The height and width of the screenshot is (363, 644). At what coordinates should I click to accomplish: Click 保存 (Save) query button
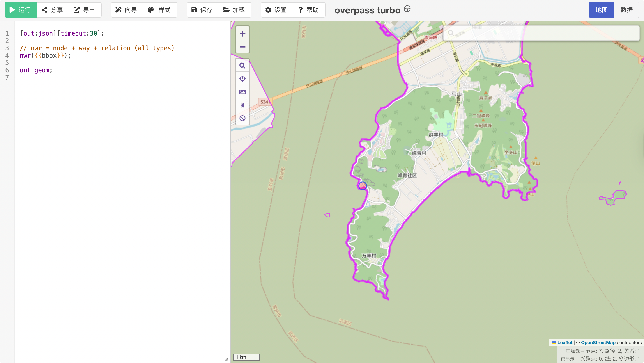point(203,10)
